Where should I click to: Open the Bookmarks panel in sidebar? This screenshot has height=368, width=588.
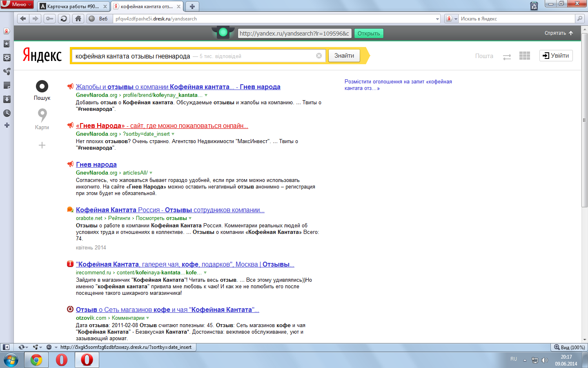coord(7,44)
